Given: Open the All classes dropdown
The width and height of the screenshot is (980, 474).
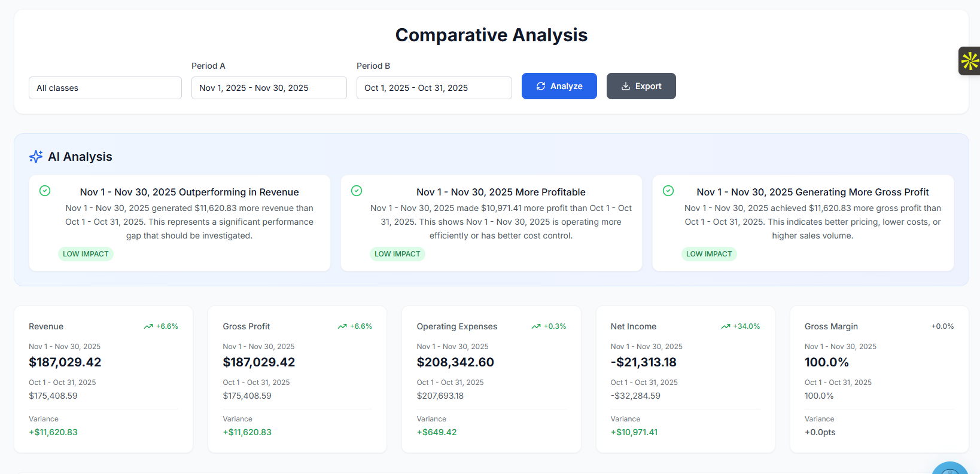Looking at the screenshot, I should pyautogui.click(x=105, y=88).
